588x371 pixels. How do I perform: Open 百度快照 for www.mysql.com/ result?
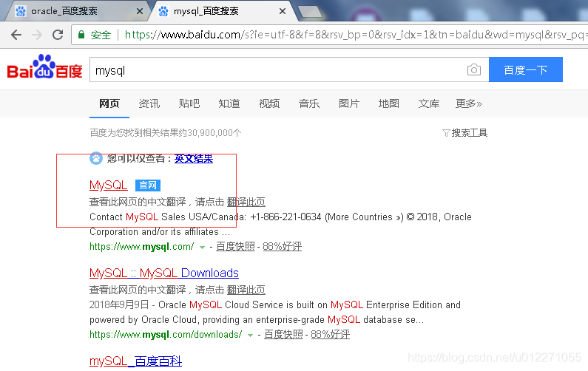pyautogui.click(x=235, y=247)
